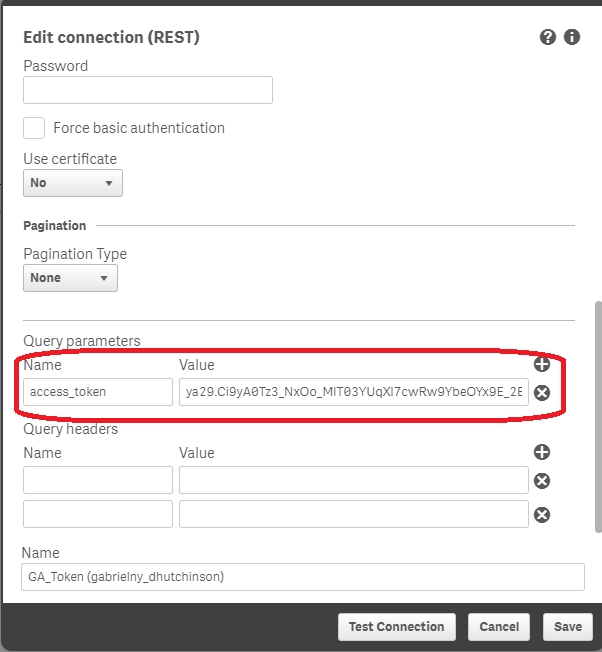Add a new query parameter row
The width and height of the screenshot is (602, 652).
542,364
